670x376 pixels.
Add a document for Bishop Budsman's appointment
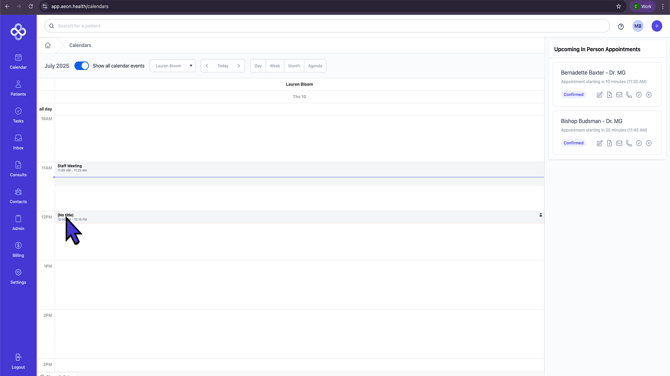[609, 143]
